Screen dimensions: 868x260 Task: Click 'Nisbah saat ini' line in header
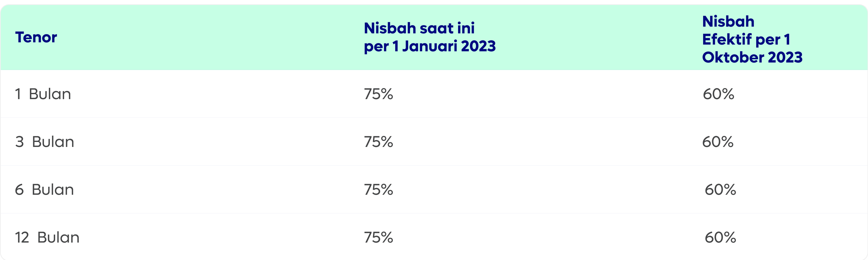point(419,28)
